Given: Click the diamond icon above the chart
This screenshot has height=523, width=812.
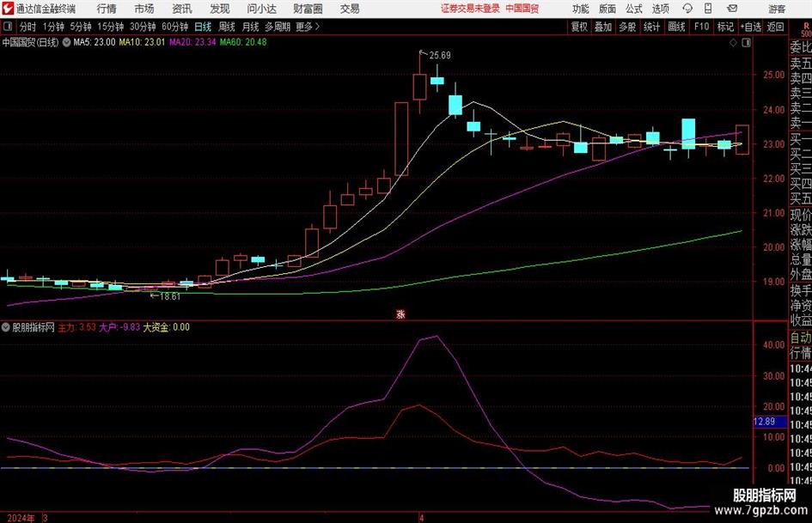Looking at the screenshot, I should [733, 43].
